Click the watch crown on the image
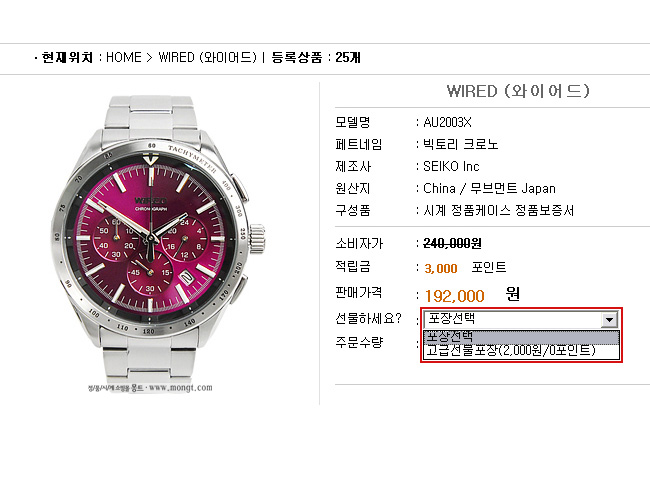Viewport: 650px width, 488px height. pyautogui.click(x=257, y=238)
